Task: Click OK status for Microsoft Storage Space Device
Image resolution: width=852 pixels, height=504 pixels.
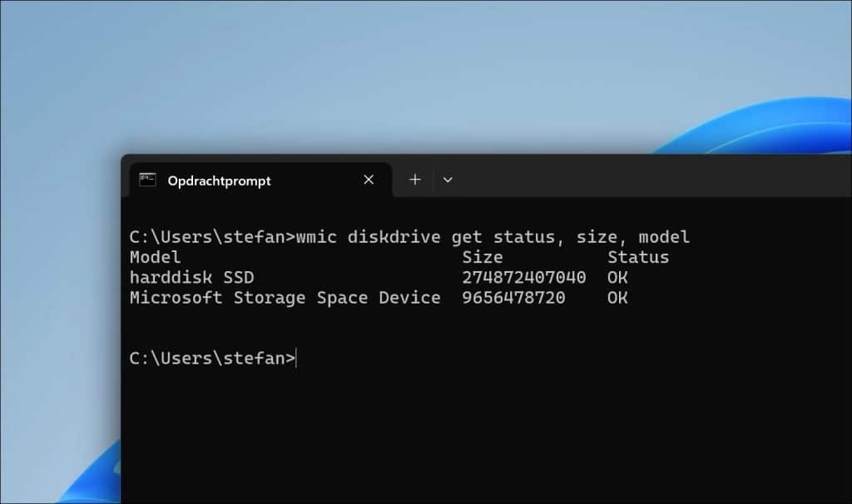Action: pos(617,298)
